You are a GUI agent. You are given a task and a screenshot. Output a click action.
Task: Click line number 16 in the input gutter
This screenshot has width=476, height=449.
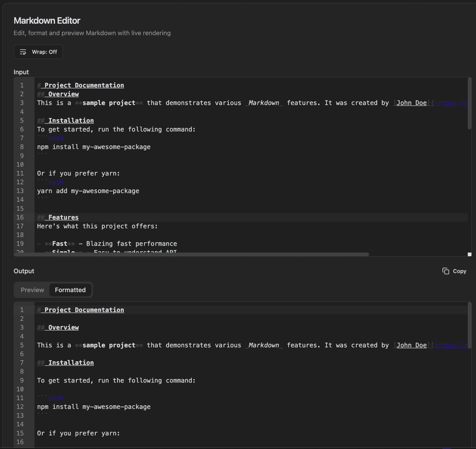click(20, 217)
